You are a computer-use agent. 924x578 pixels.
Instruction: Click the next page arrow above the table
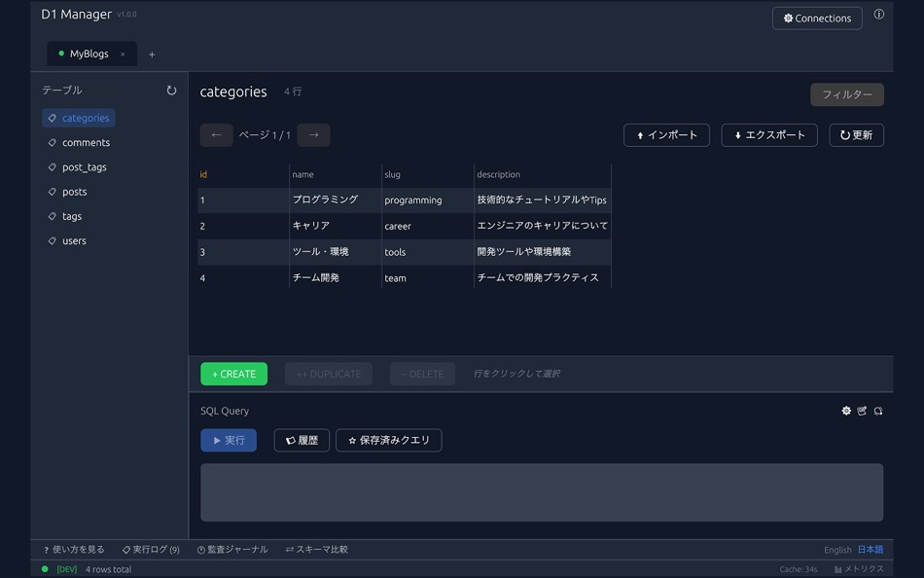[x=313, y=135]
